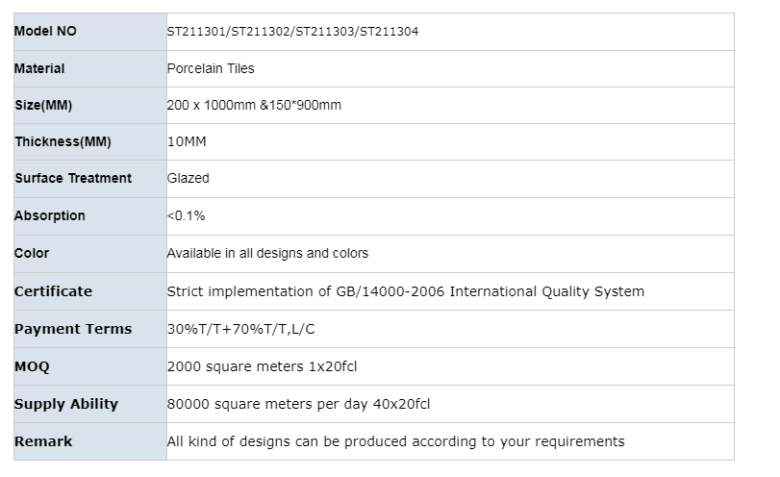Click the Color label cell
780x477 pixels.
(32, 253)
